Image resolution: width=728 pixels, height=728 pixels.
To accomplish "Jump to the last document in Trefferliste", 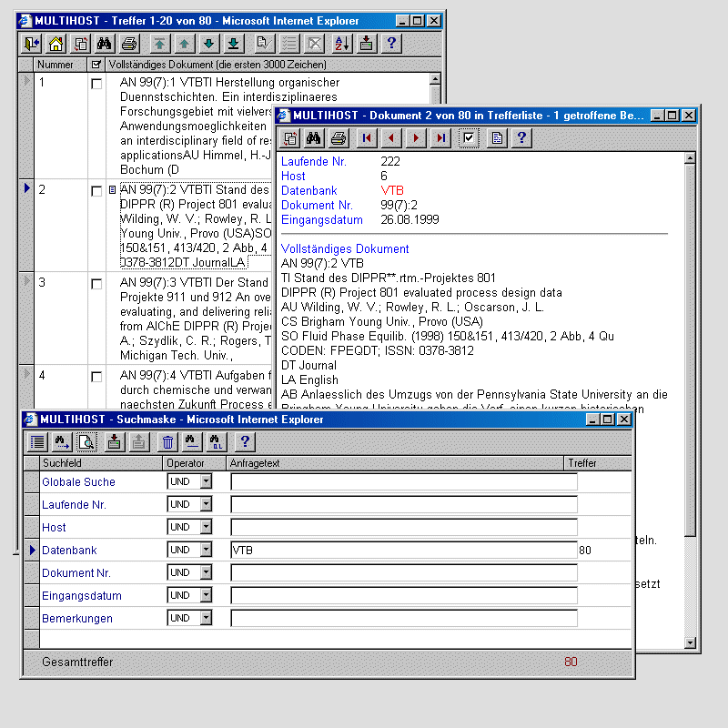I will pyautogui.click(x=440, y=138).
